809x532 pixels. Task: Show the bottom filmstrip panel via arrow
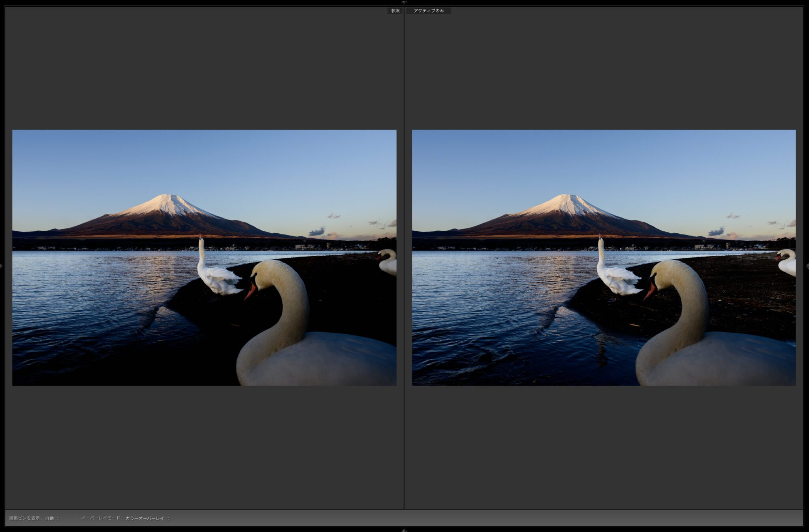404,530
